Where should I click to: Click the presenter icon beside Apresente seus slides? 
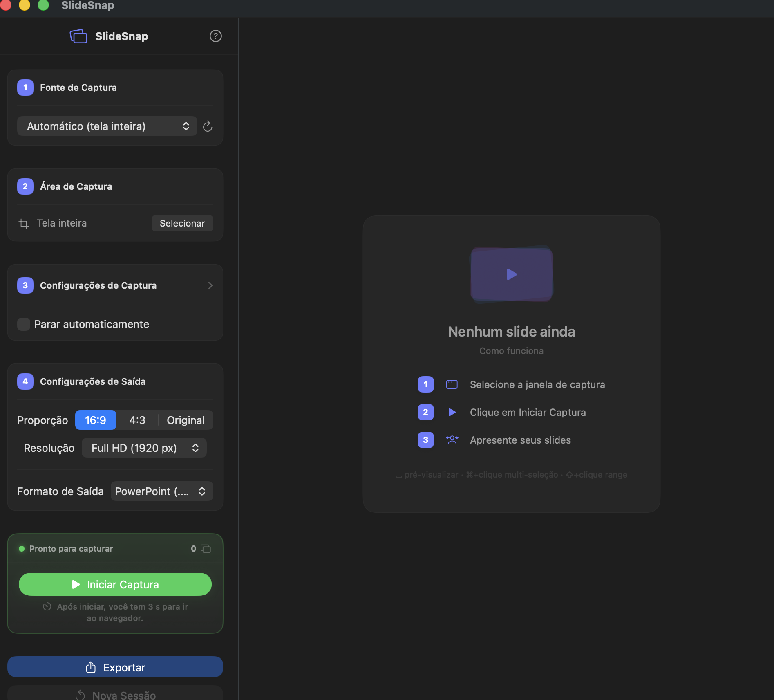(452, 440)
